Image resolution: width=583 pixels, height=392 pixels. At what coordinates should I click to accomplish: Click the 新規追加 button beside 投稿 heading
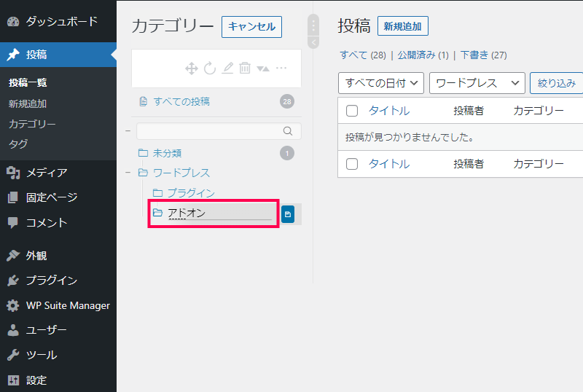pos(403,26)
